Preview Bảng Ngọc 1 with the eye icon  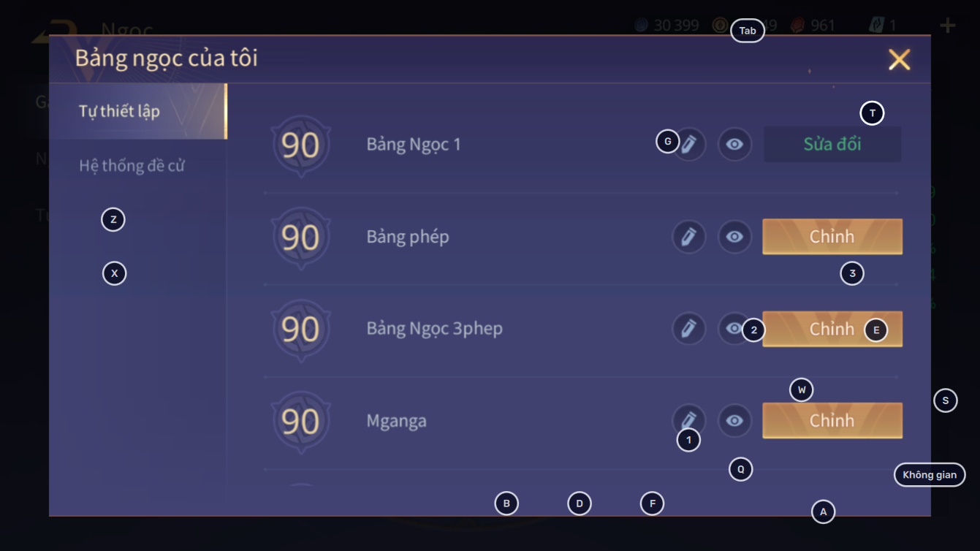(734, 145)
